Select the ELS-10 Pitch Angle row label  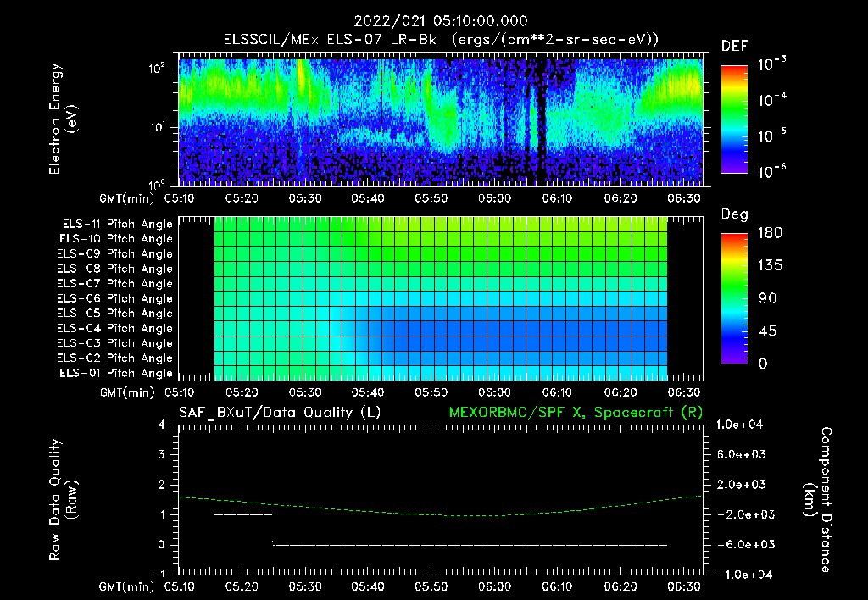(x=116, y=239)
